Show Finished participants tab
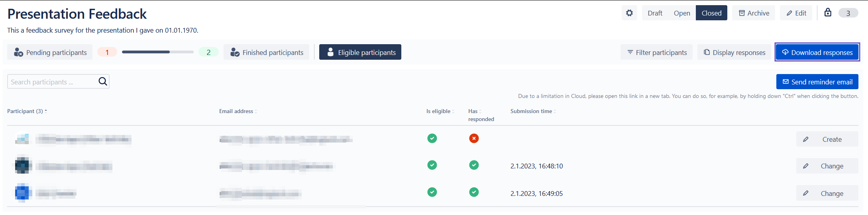868x215 pixels. click(267, 53)
